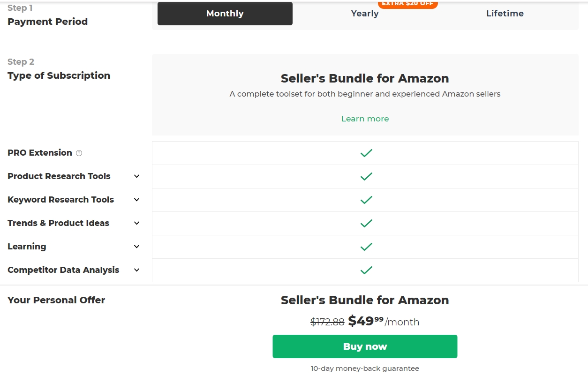Click the Competitor Data Analysis checkmark

366,270
